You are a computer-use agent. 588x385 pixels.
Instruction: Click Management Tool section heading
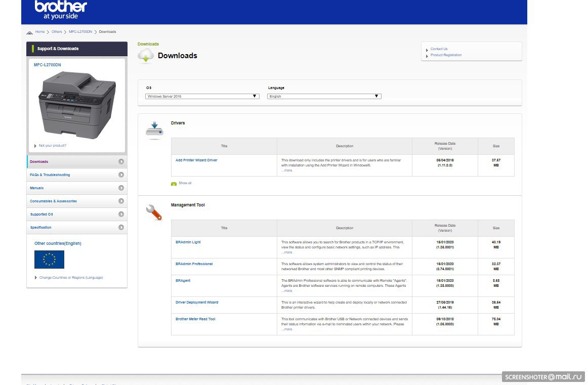[x=188, y=205]
